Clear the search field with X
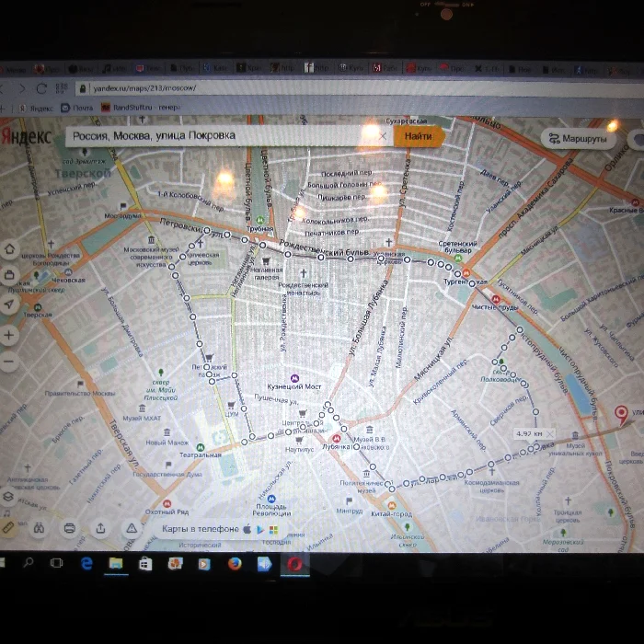This screenshot has width=644, height=644. click(383, 136)
